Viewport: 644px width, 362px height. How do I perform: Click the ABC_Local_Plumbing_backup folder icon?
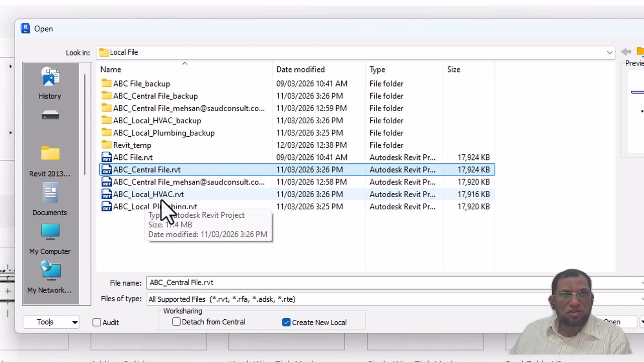point(106,133)
